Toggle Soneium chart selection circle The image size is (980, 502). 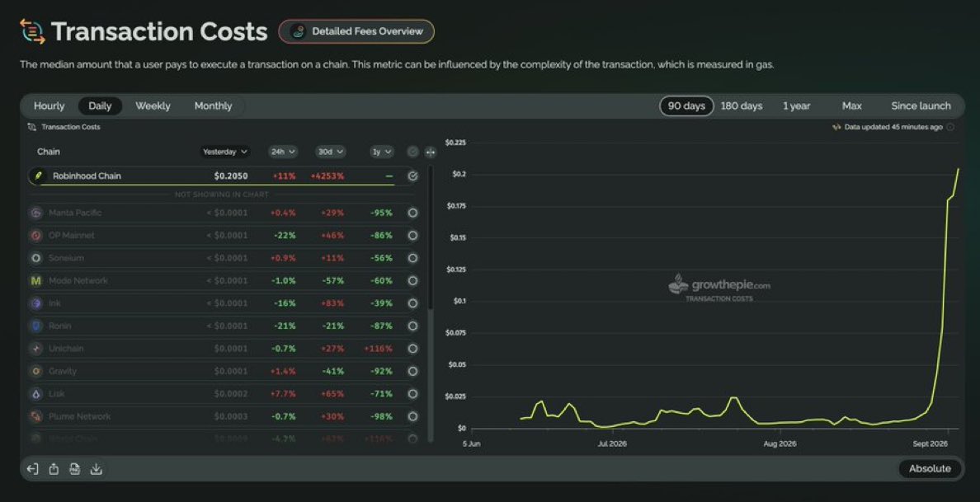pos(413,258)
